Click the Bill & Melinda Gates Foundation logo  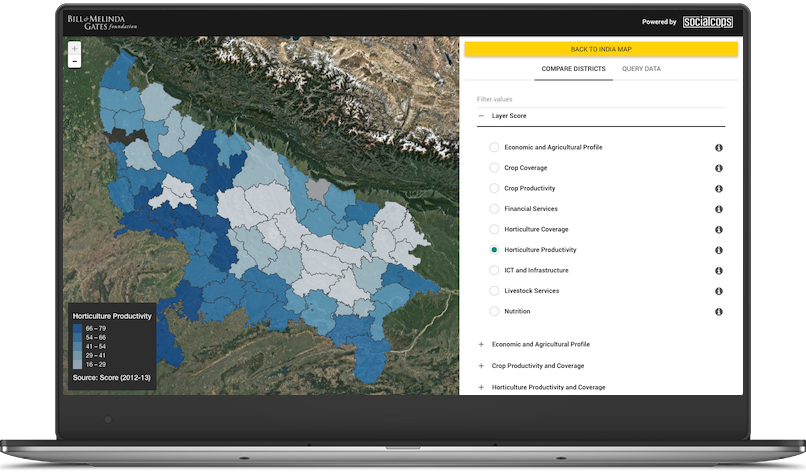pos(102,22)
